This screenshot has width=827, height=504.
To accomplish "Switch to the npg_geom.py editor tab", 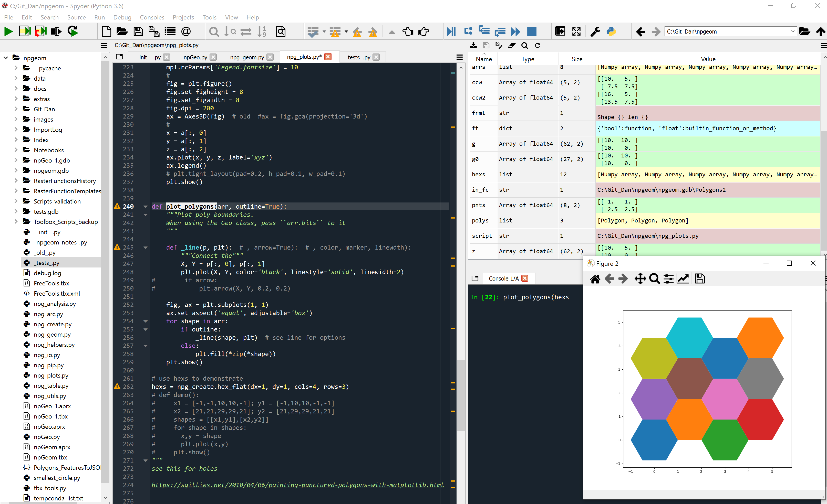I will coord(247,57).
